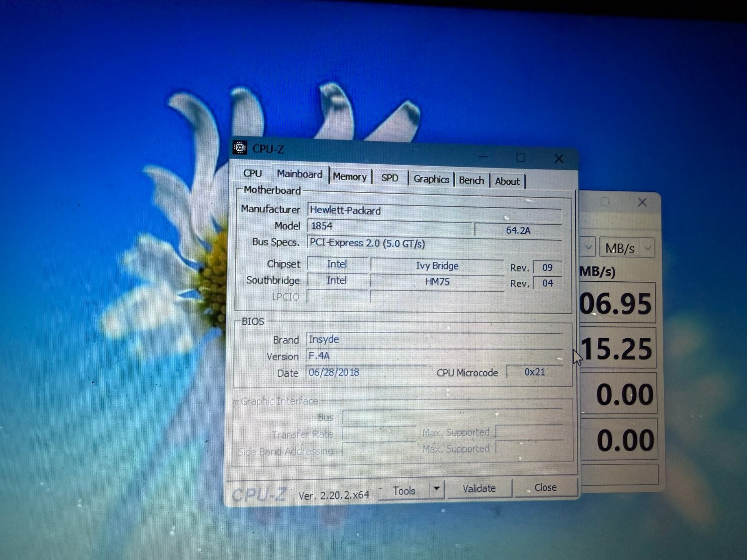Image resolution: width=747 pixels, height=560 pixels.
Task: Show the About tab
Action: pyautogui.click(x=507, y=181)
